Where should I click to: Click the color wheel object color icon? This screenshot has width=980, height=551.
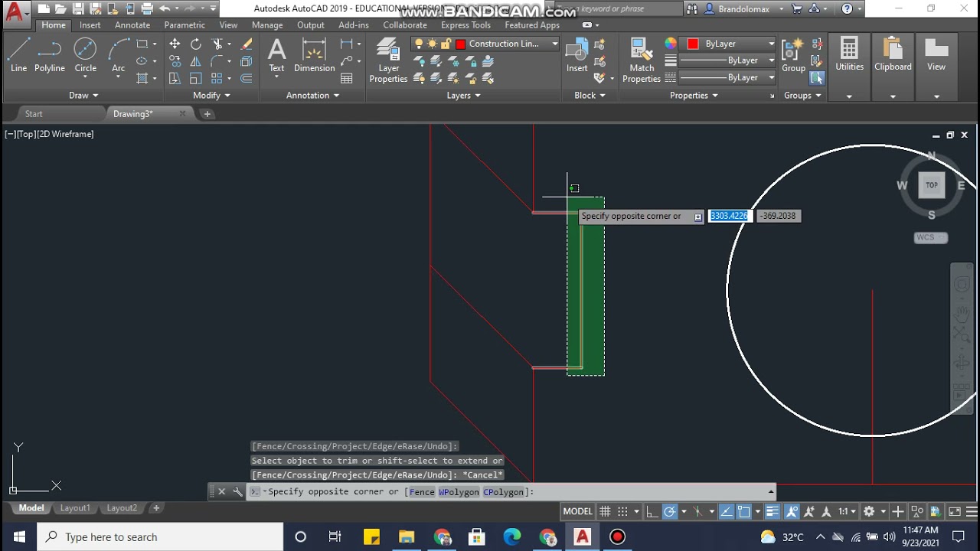(x=671, y=44)
